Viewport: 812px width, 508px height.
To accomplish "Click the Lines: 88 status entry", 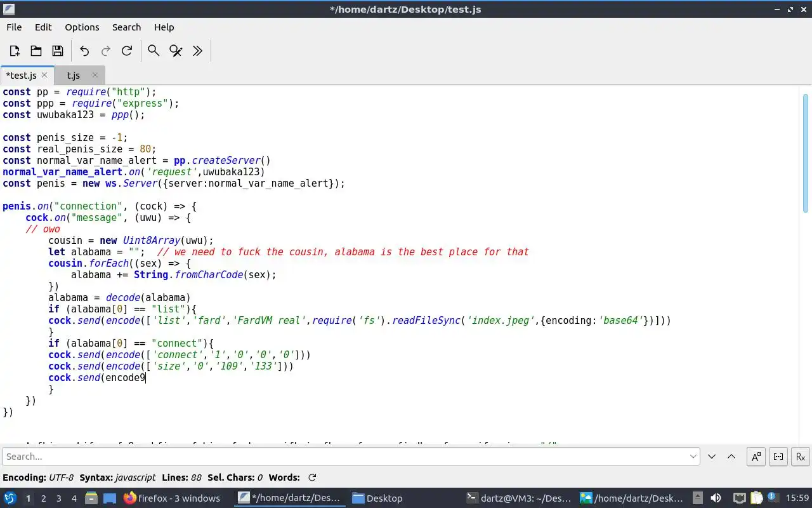I will 181,478.
